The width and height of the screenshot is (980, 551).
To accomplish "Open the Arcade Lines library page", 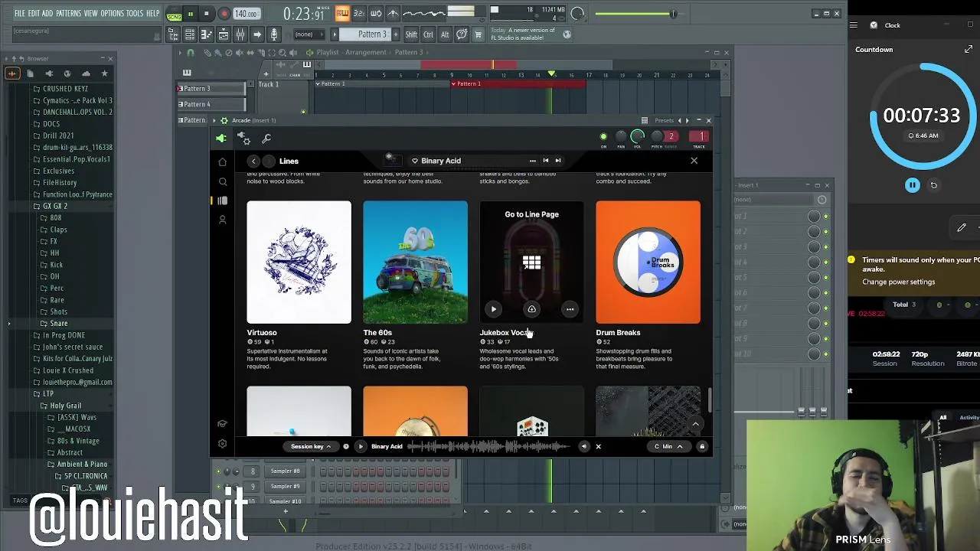I will (222, 201).
